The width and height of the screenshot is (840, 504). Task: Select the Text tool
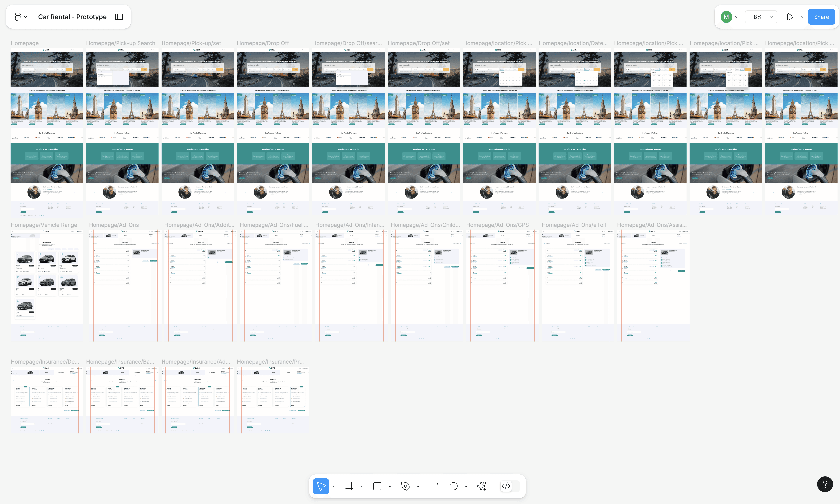(433, 486)
